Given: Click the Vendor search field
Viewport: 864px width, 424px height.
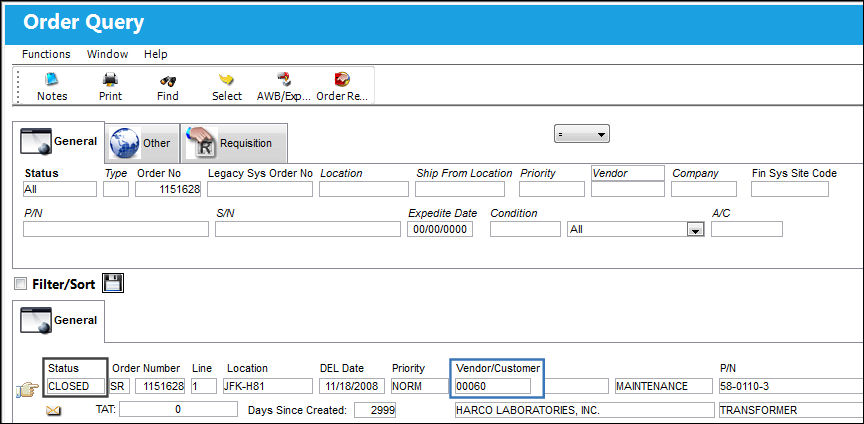Looking at the screenshot, I should [628, 189].
